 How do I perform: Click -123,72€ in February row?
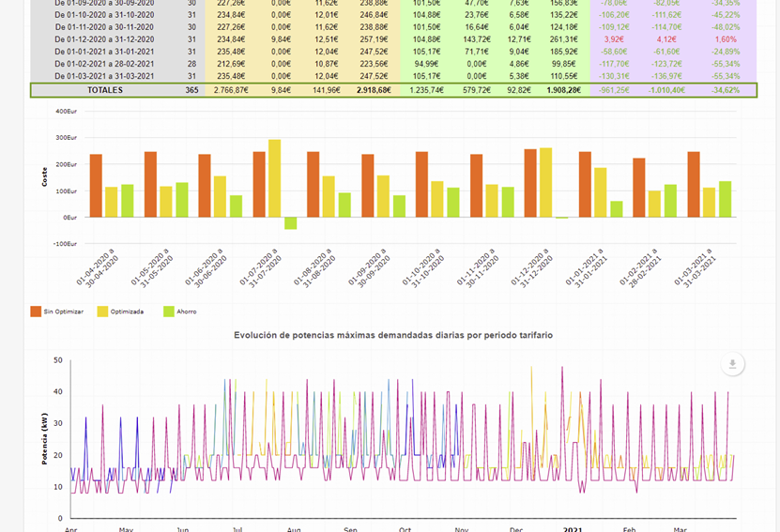point(666,64)
